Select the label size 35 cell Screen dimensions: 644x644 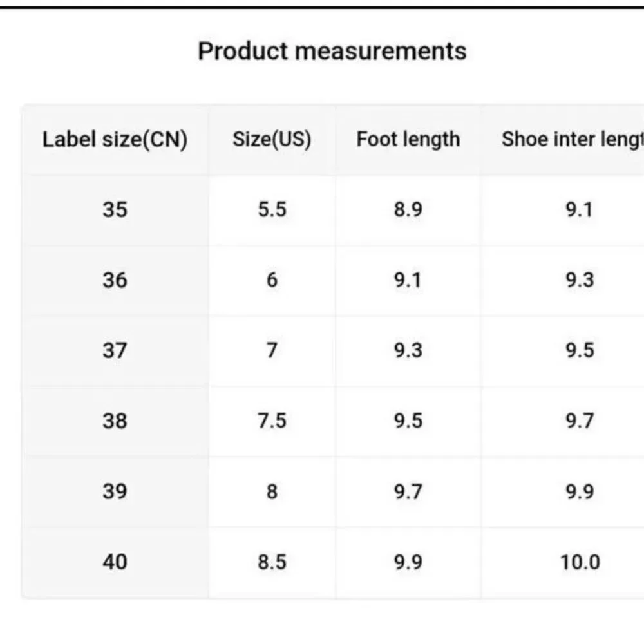point(115,210)
